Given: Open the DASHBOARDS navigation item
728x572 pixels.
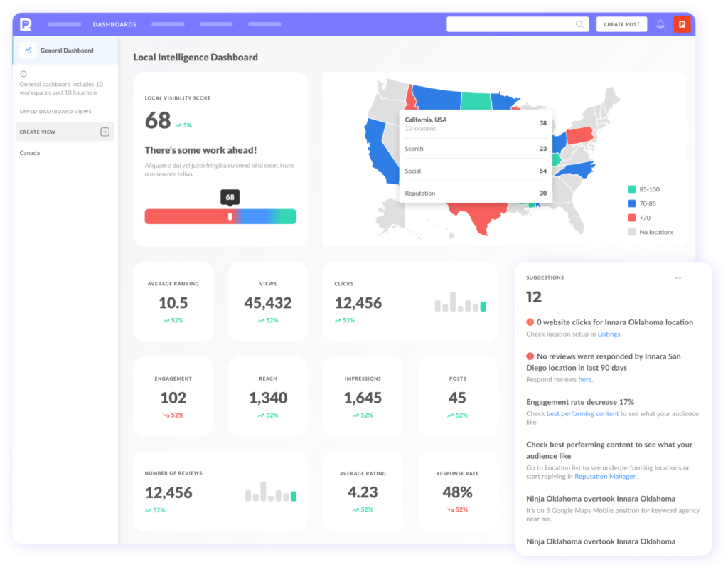Looking at the screenshot, I should point(114,23).
